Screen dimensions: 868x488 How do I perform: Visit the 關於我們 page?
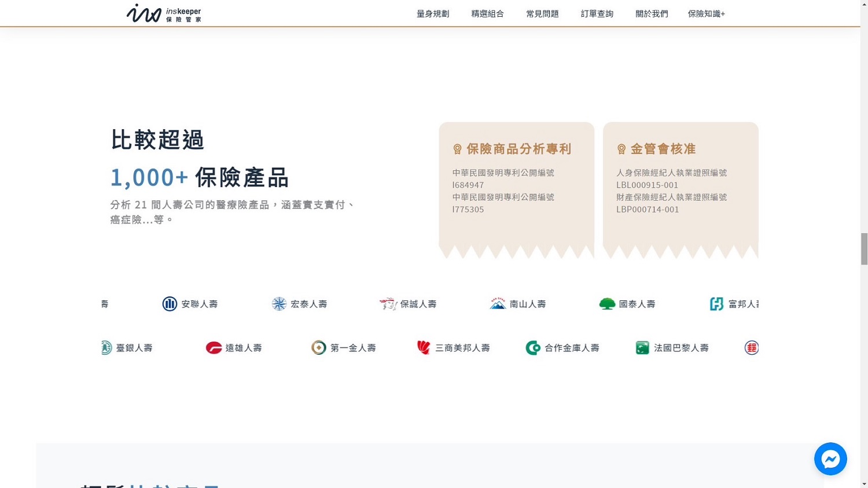(652, 14)
